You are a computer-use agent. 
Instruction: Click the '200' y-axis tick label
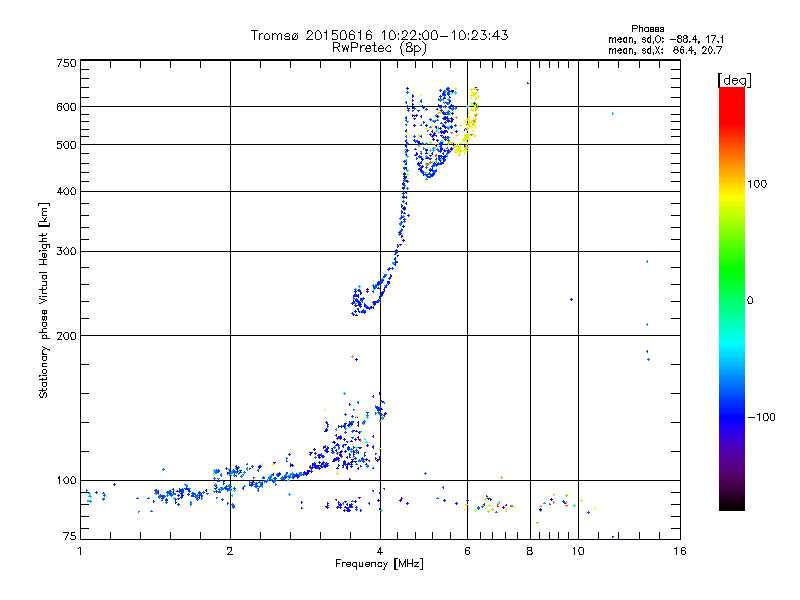(x=66, y=336)
